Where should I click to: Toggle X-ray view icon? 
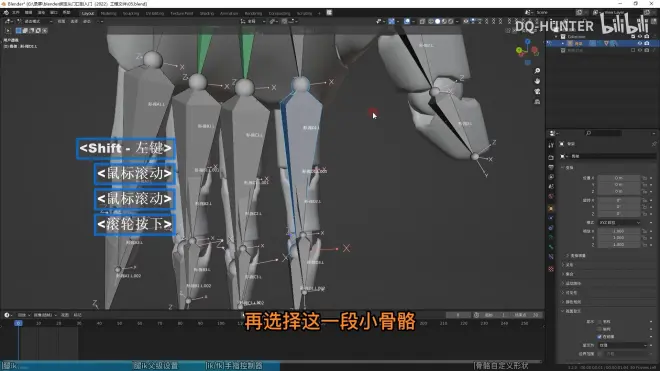click(x=422, y=21)
